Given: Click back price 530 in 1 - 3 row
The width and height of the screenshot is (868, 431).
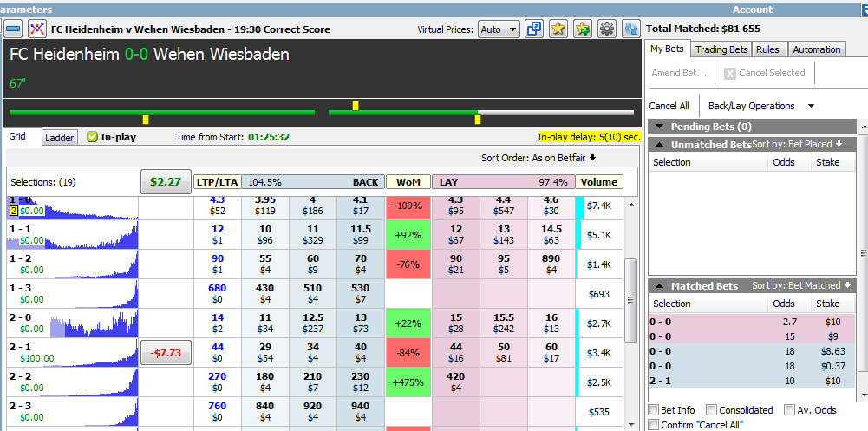Looking at the screenshot, I should pyautogui.click(x=360, y=293).
